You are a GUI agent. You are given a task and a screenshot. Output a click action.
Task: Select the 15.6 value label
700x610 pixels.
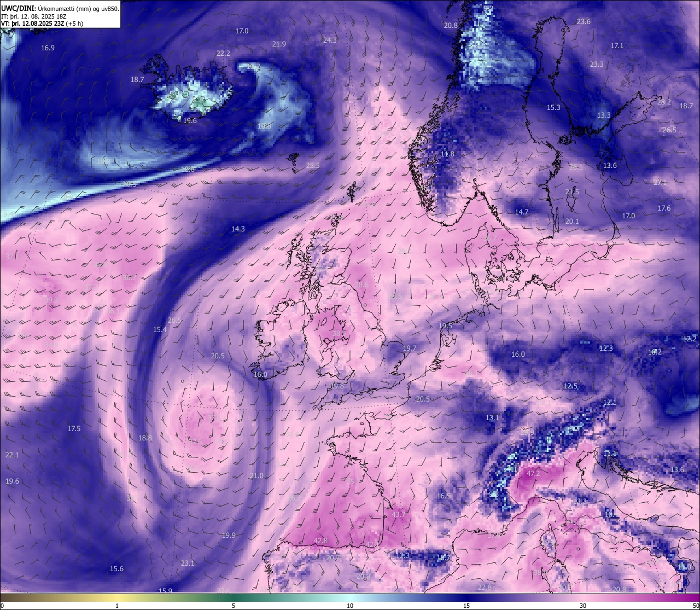pos(116,569)
